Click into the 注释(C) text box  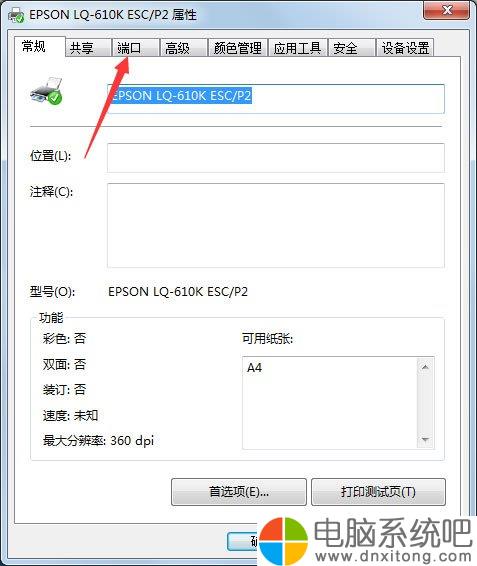(x=276, y=226)
